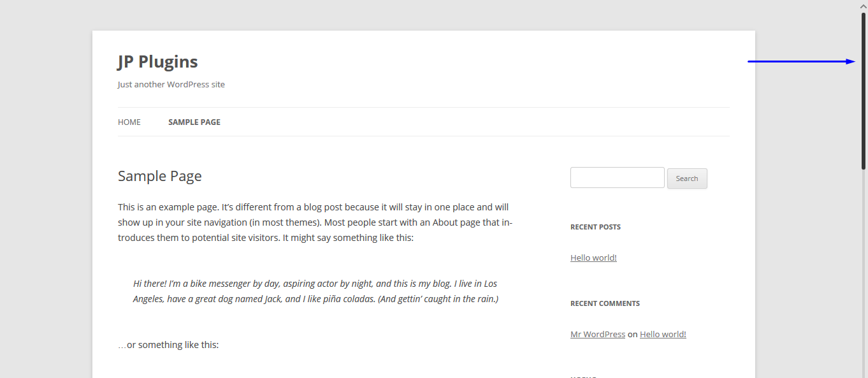Click the …or something like this line
868x378 pixels.
[x=168, y=345]
